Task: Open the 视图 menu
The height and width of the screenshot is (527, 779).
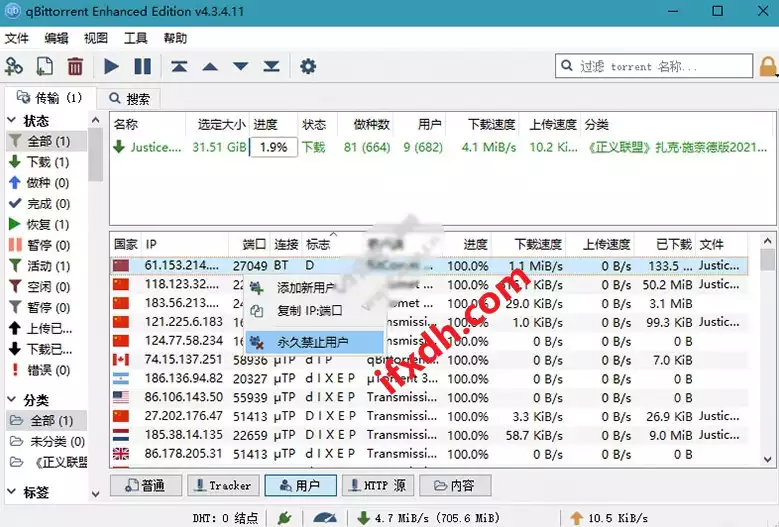Action: tap(96, 38)
